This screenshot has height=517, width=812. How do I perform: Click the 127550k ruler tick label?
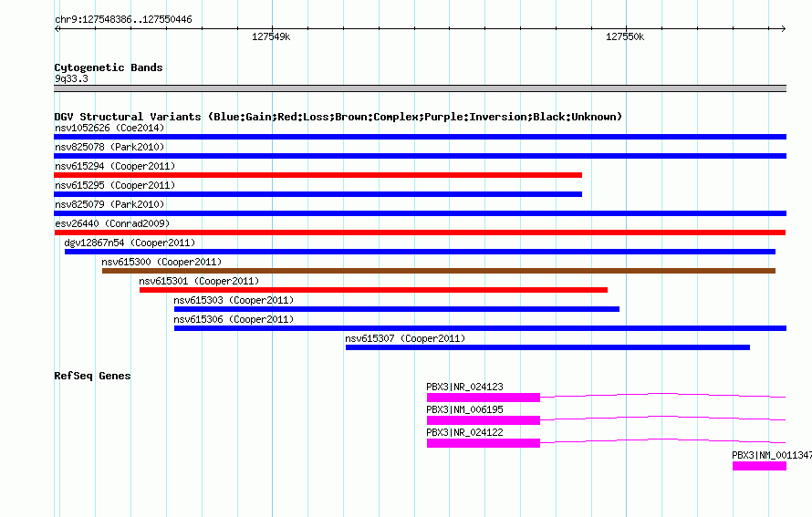point(625,36)
